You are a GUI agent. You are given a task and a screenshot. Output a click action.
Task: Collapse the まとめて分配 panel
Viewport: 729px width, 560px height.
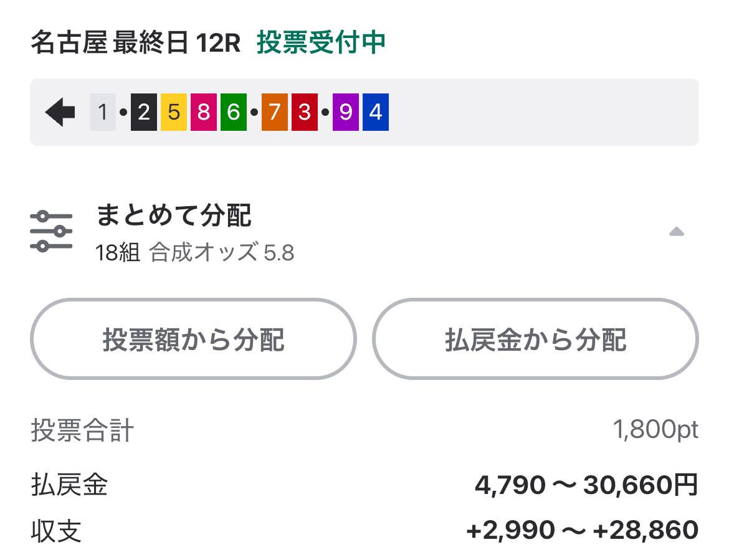click(677, 231)
